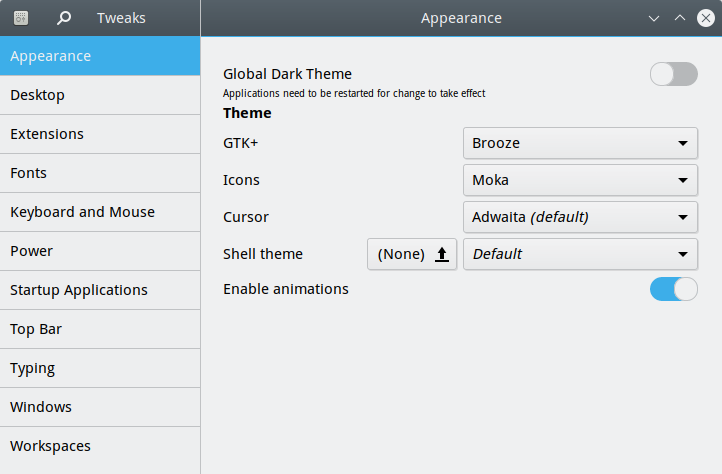722x474 pixels.
Task: Open the Fonts settings section
Action: coord(100,173)
